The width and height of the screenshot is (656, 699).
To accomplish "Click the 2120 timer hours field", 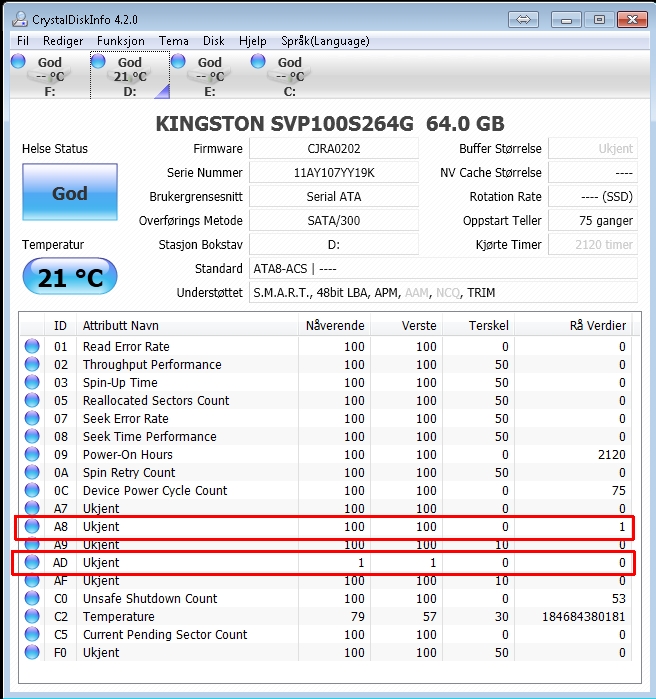I will tap(593, 245).
